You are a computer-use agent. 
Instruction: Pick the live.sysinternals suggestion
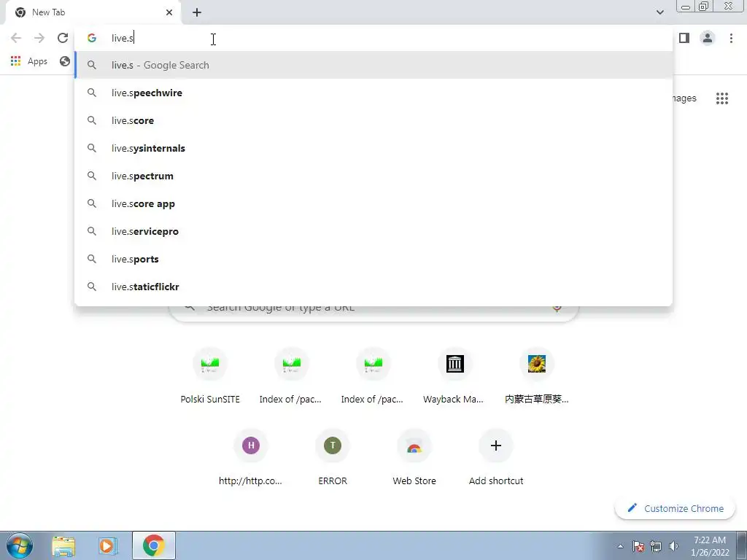coord(373,148)
